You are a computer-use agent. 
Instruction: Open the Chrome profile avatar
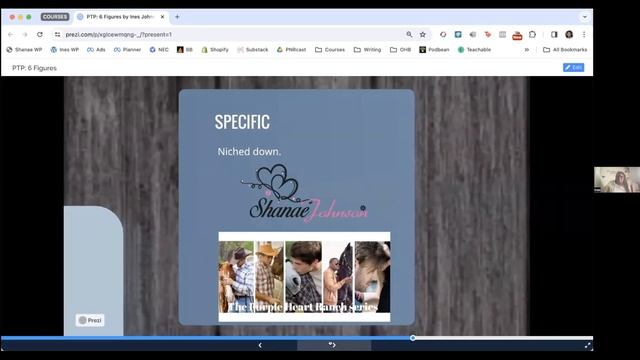pyautogui.click(x=569, y=35)
